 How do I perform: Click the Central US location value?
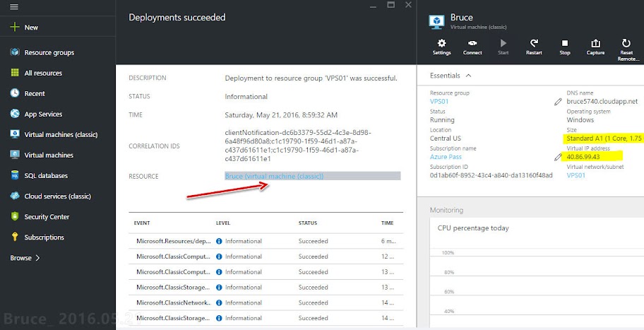445,138
